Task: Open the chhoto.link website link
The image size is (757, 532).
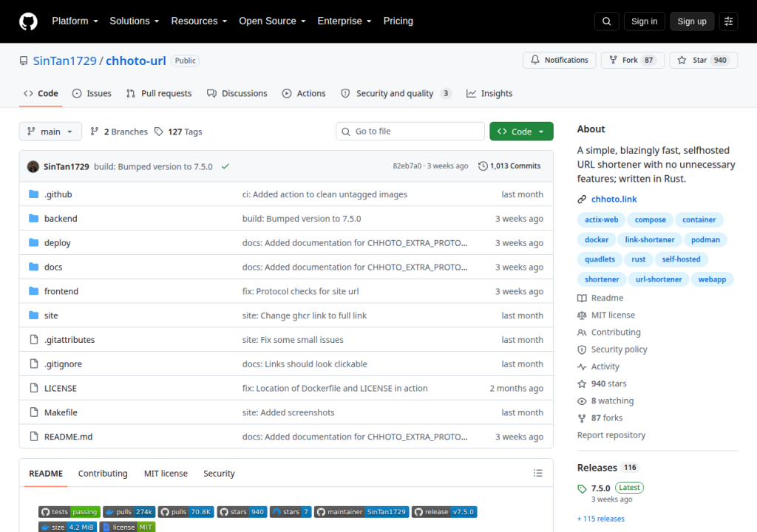Action: click(x=614, y=199)
